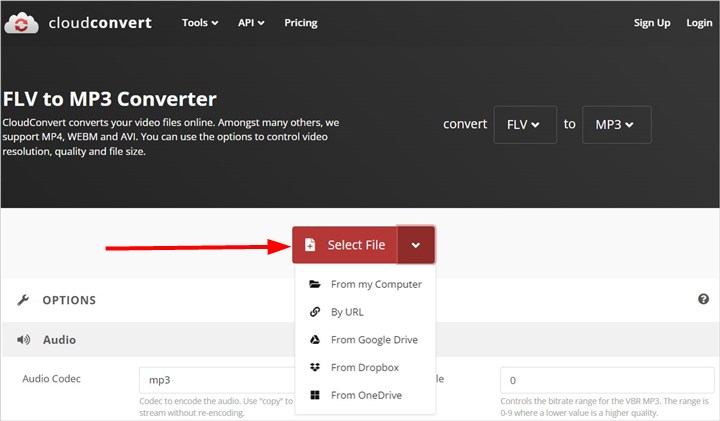This screenshot has width=720, height=421.
Task: Click the Google Drive icon
Action: [x=314, y=340]
